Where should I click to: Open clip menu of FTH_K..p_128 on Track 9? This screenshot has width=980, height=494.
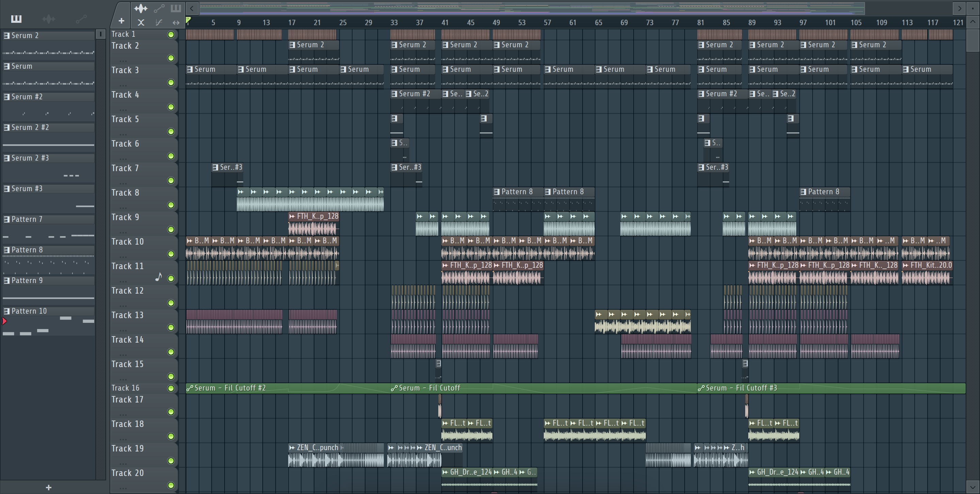tap(292, 216)
